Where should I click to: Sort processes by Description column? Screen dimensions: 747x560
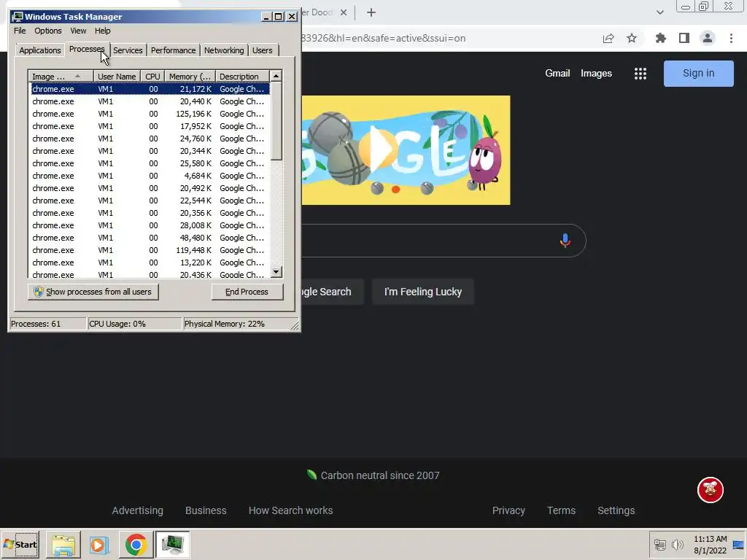[242, 76]
